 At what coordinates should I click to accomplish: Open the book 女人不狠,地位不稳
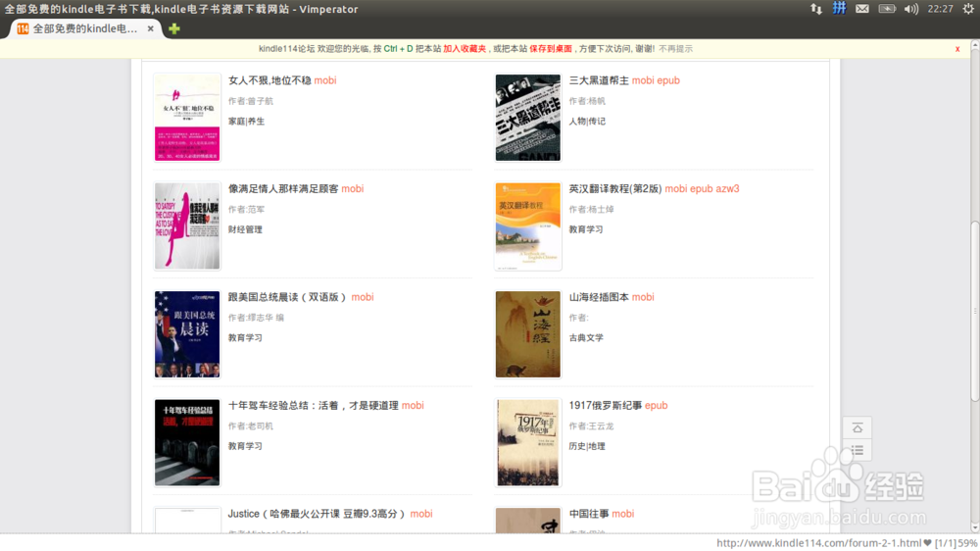[x=269, y=80]
